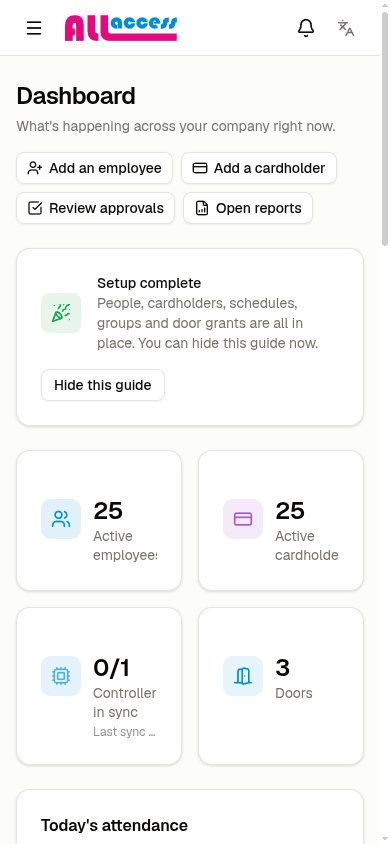390x844 pixels.
Task: Open the notifications bell
Action: [306, 28]
